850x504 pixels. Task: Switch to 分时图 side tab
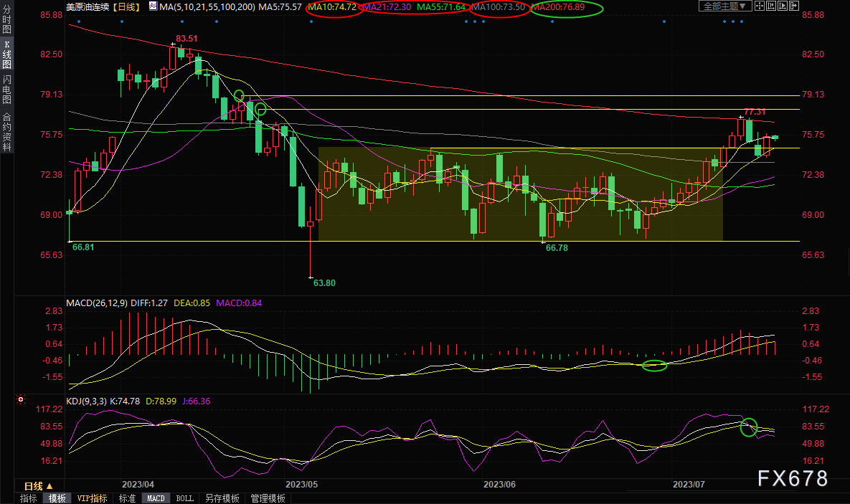click(x=6, y=19)
